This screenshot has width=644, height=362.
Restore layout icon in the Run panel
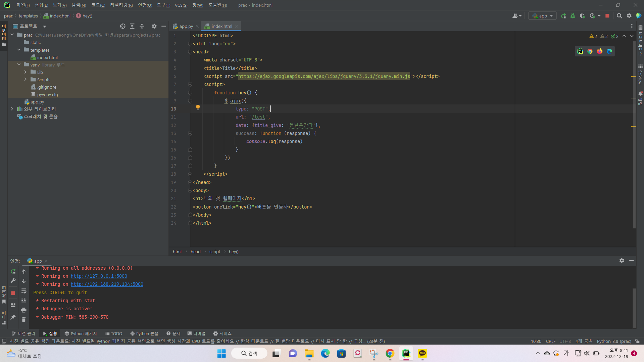(x=13, y=305)
